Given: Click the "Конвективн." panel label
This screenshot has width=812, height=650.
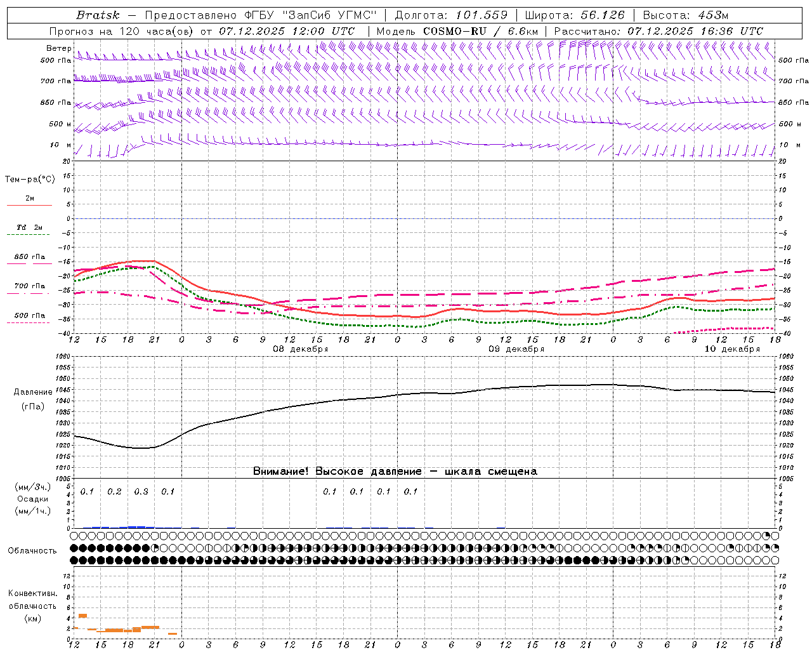Looking at the screenshot, I should point(33,594).
